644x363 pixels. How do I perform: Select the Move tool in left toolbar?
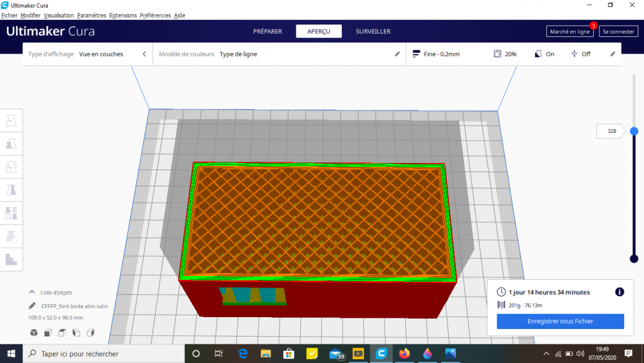click(x=11, y=121)
